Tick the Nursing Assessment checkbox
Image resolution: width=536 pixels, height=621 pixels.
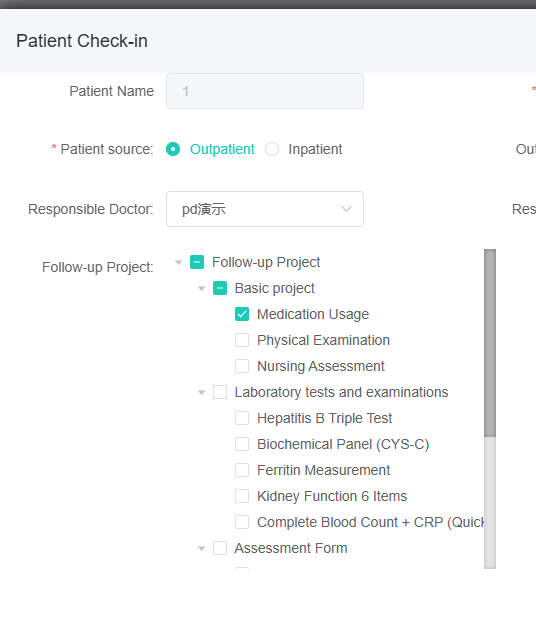(242, 366)
